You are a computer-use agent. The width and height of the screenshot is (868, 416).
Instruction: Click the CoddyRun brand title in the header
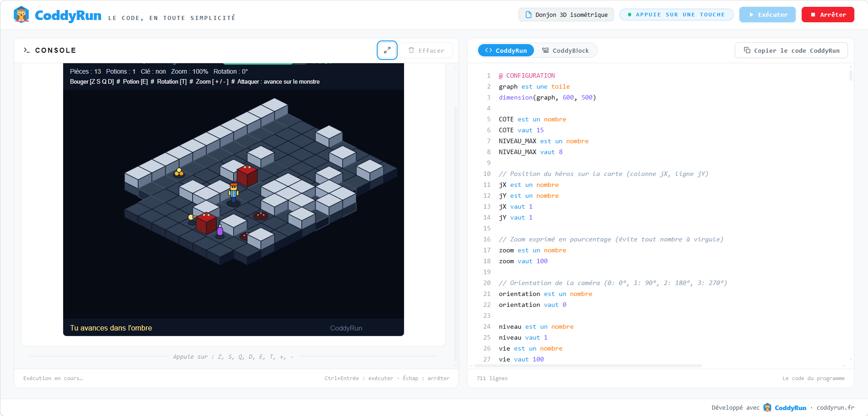click(x=68, y=15)
